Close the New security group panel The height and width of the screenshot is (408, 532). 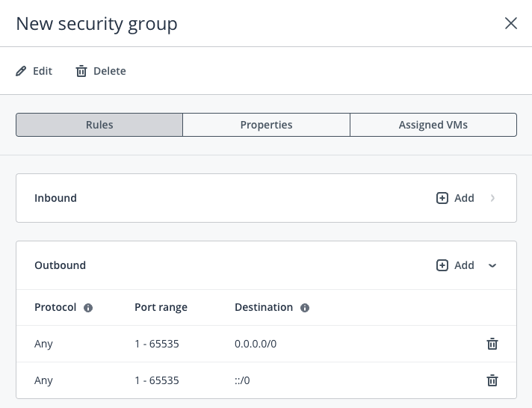[x=511, y=23]
